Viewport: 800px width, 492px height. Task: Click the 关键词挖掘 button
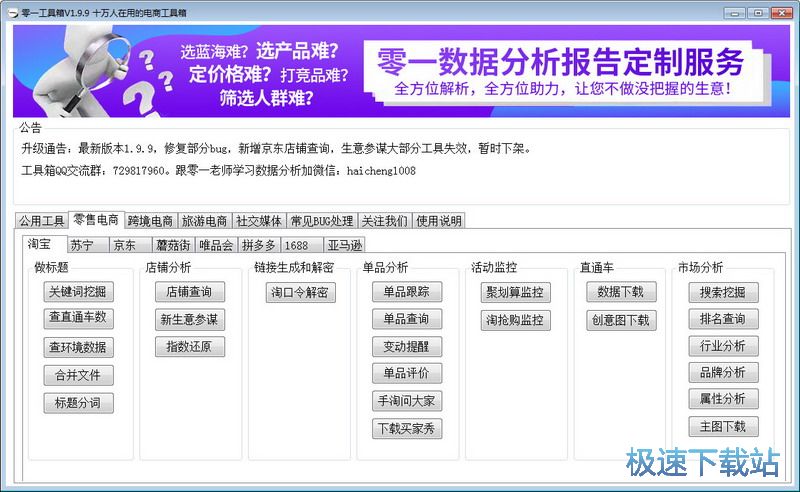(x=78, y=292)
